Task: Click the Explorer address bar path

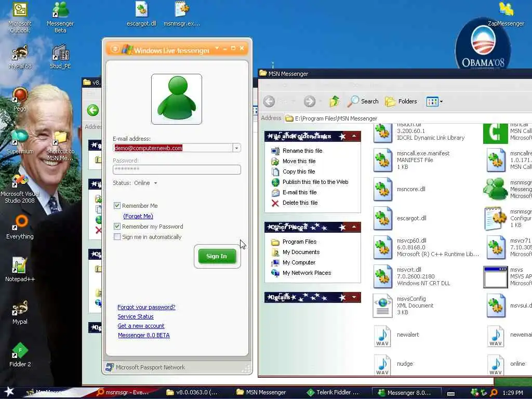Action: [x=336, y=118]
